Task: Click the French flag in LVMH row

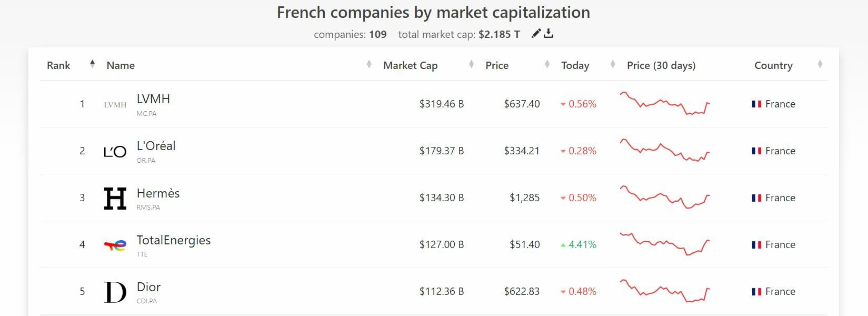Action: pos(756,104)
